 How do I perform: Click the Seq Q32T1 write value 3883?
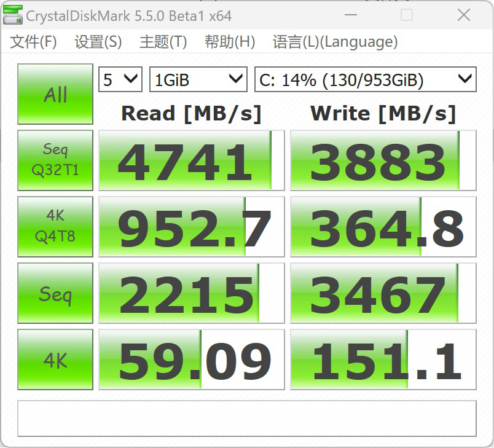(x=383, y=160)
